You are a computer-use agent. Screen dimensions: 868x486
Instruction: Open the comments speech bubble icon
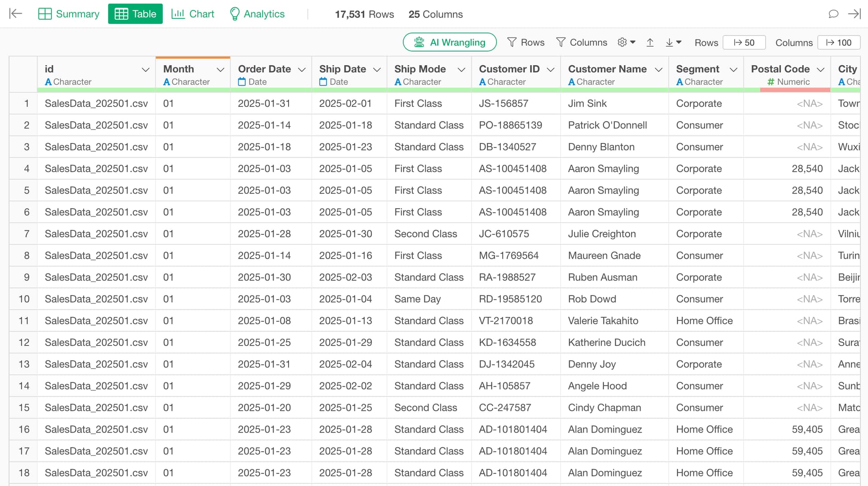tap(833, 14)
